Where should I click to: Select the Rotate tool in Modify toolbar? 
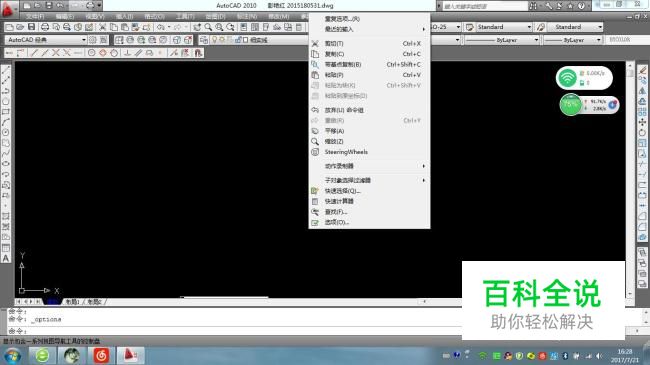click(x=642, y=132)
